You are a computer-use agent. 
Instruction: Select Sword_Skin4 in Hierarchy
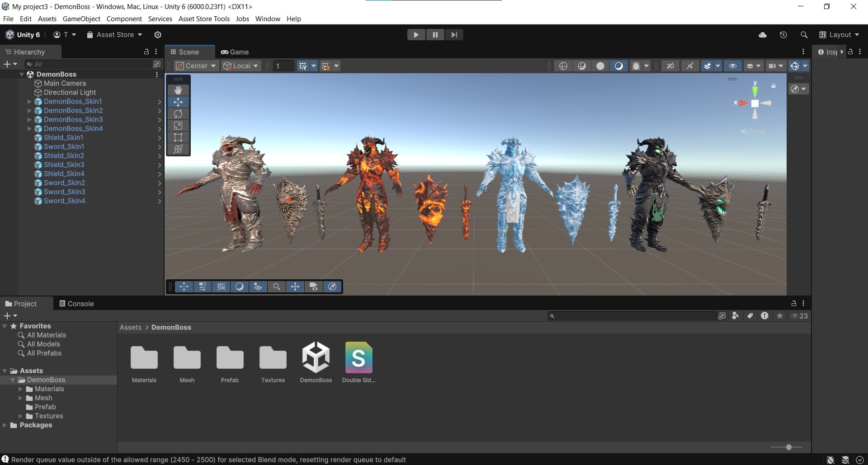pos(64,201)
